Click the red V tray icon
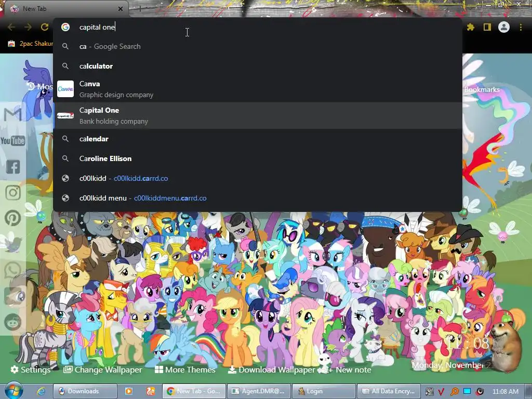Screen dimensions: 532x399 click(441, 391)
